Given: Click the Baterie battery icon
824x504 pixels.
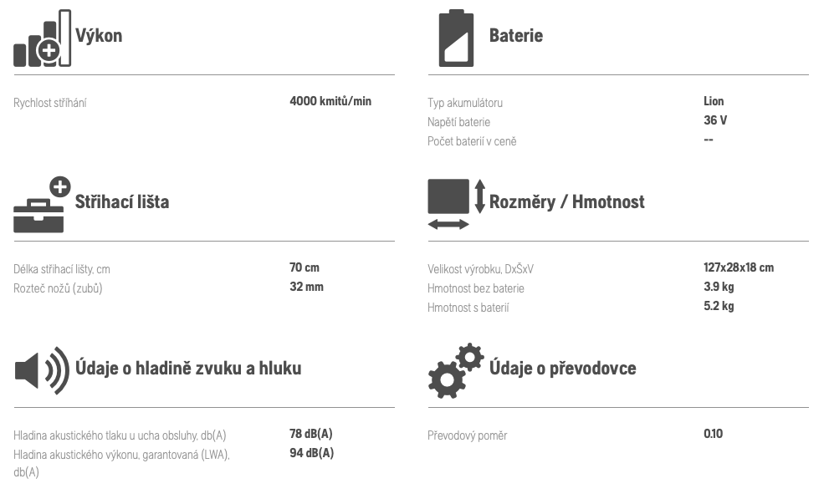Looking at the screenshot, I should [x=456, y=38].
